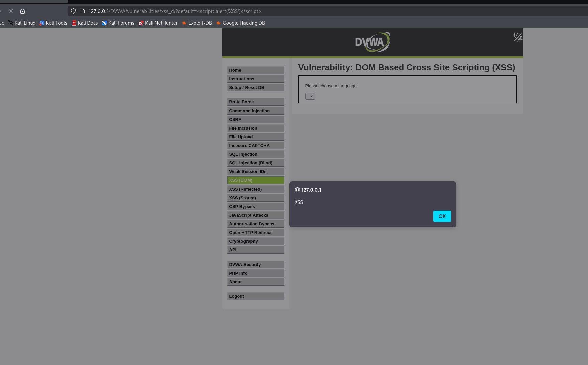Click the DVWA logo
The width and height of the screenshot is (588, 365).
pos(373,42)
